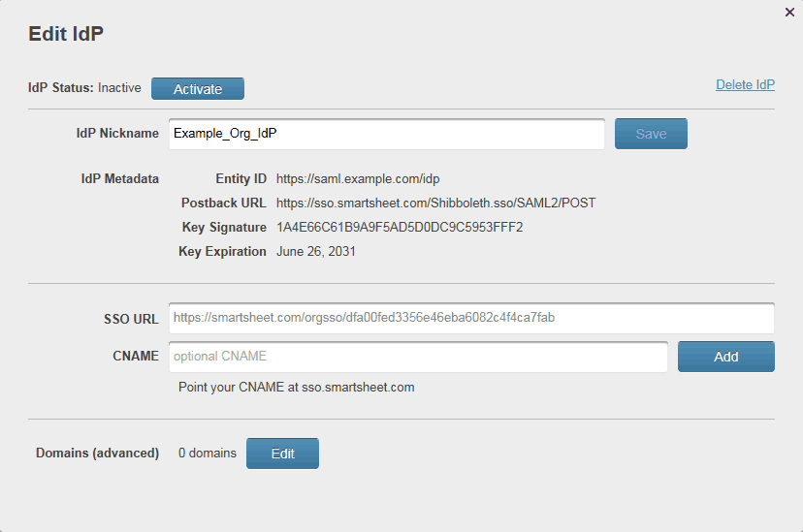This screenshot has height=532, width=803.
Task: Focus the IdP Nickname text field
Action: coord(386,134)
